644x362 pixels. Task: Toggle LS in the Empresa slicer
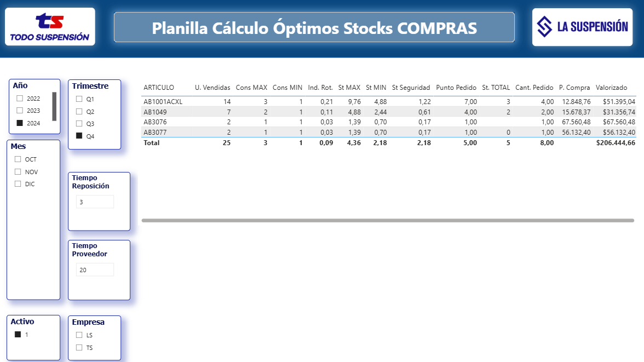[79, 335]
